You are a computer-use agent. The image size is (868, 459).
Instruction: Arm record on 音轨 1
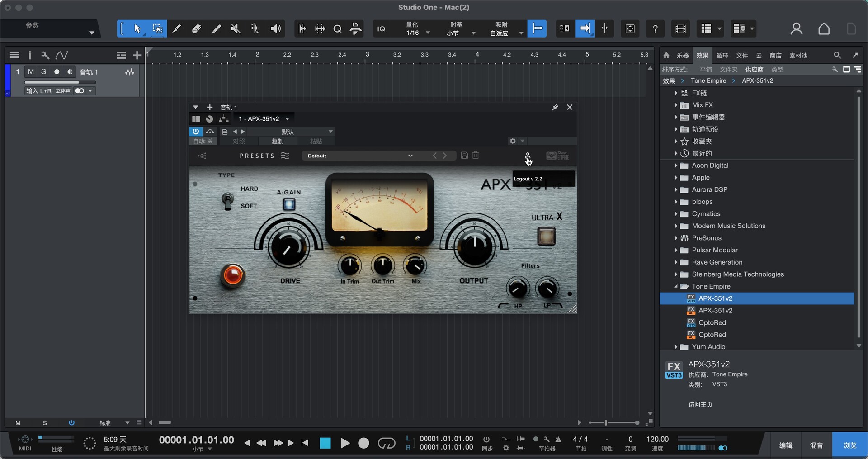click(57, 71)
